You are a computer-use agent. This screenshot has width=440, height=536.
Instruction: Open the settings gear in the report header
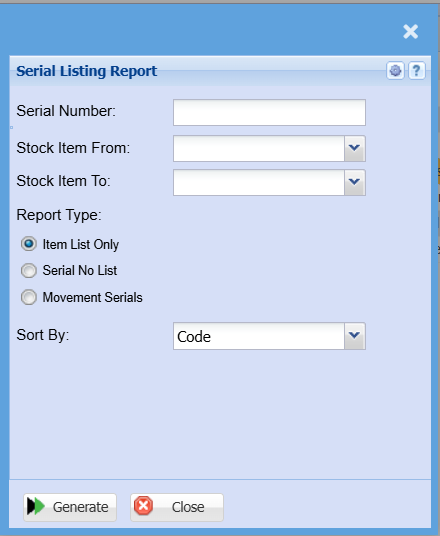click(x=396, y=71)
